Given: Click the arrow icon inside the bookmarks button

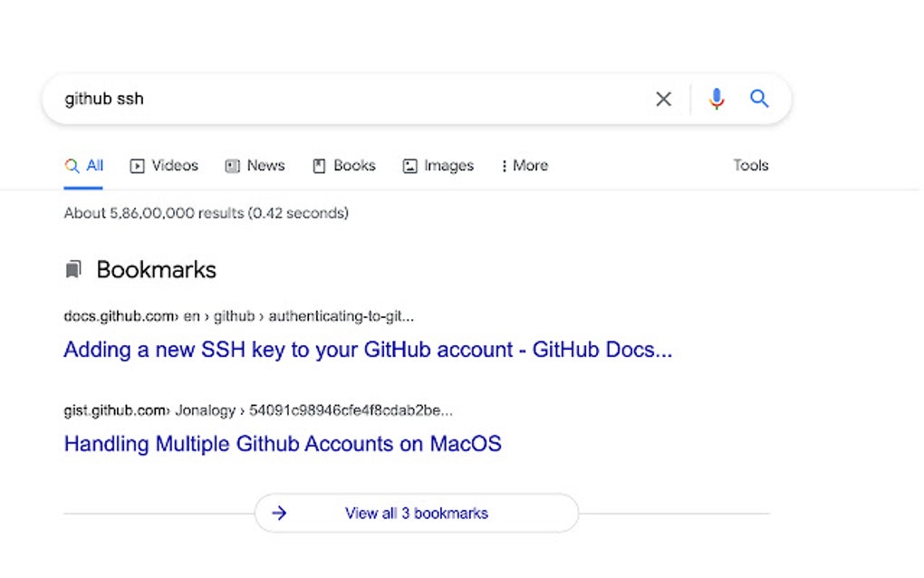Looking at the screenshot, I should [280, 513].
